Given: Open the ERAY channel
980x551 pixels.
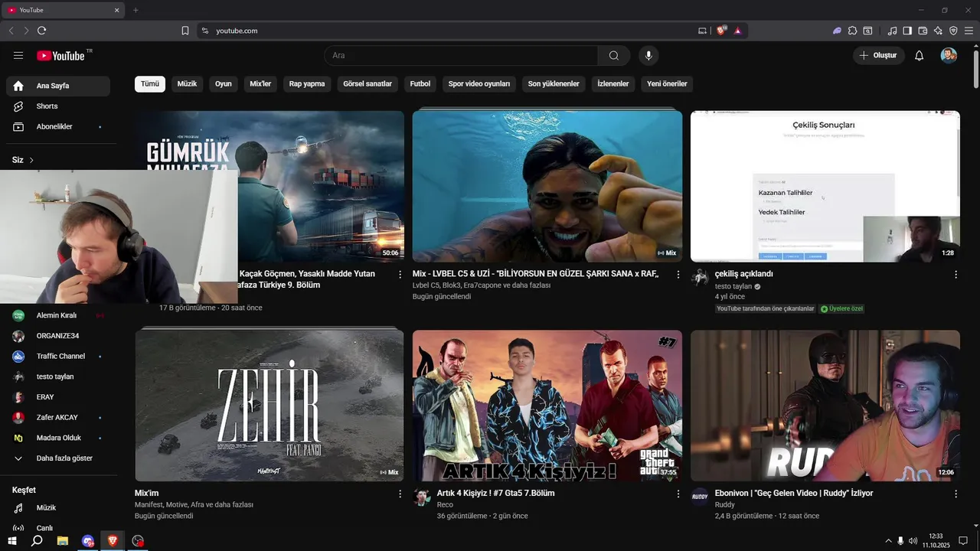Looking at the screenshot, I should [x=58, y=397].
